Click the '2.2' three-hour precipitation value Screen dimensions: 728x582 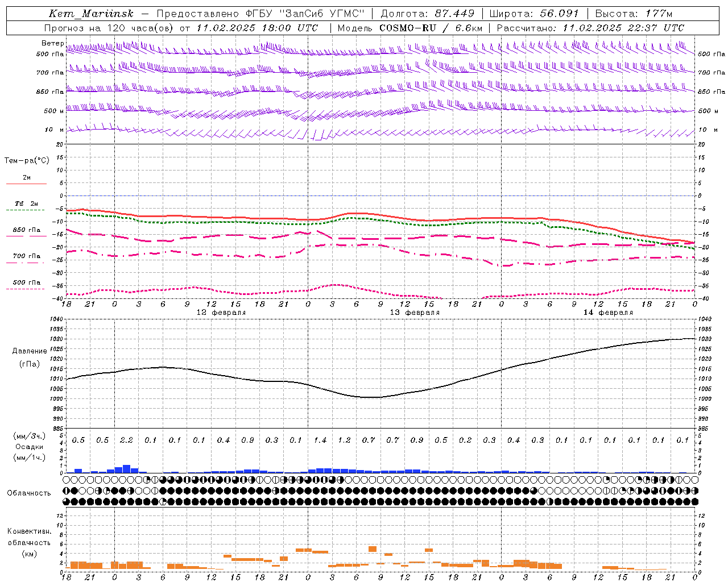click(x=126, y=440)
